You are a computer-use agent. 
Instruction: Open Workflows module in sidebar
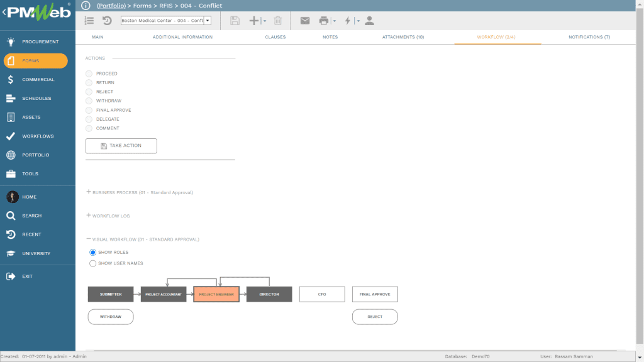[38, 136]
